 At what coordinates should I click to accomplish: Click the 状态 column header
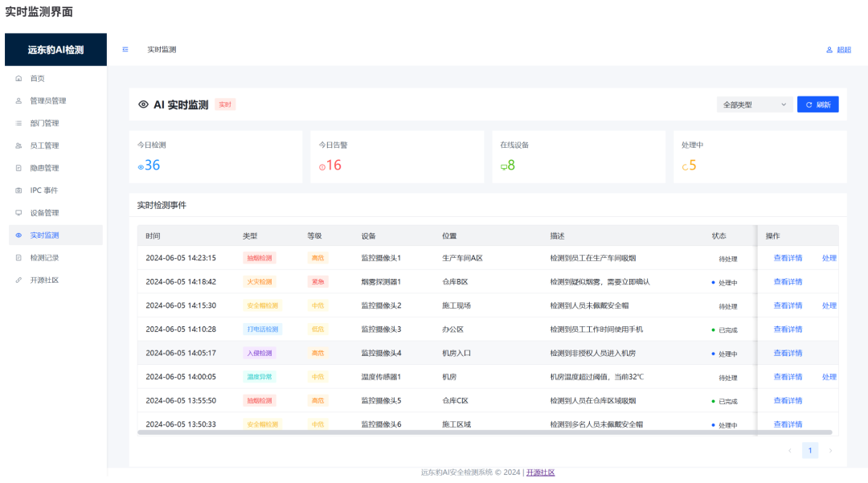[719, 235]
